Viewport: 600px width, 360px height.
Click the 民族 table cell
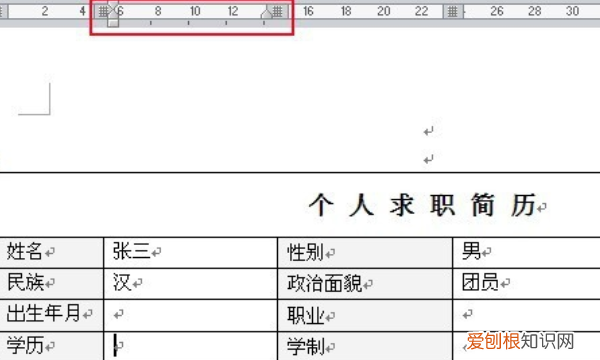[51, 283]
